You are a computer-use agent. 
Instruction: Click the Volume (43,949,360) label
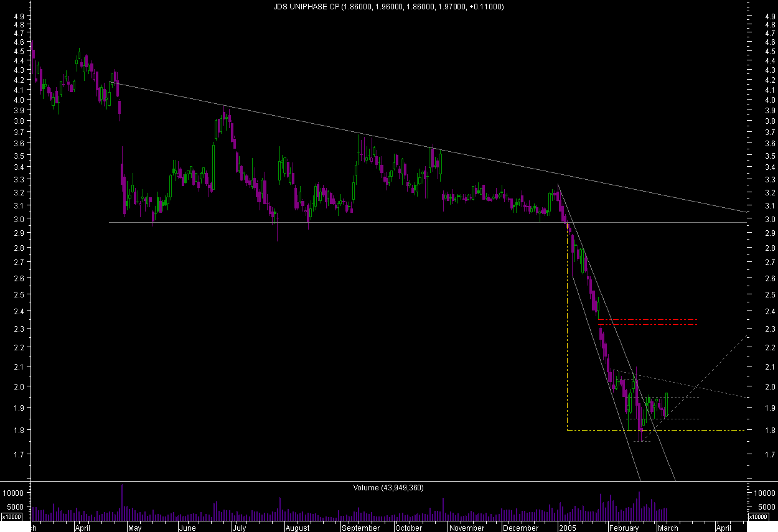388,488
